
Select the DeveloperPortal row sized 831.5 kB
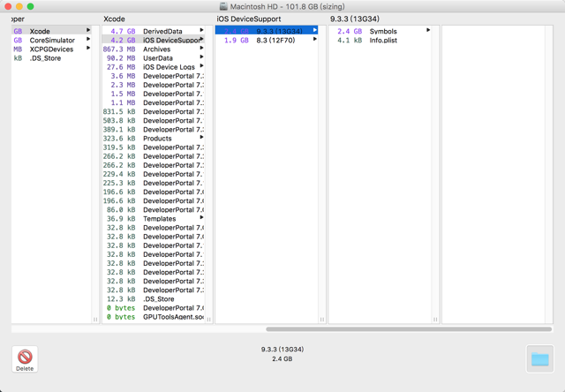154,112
